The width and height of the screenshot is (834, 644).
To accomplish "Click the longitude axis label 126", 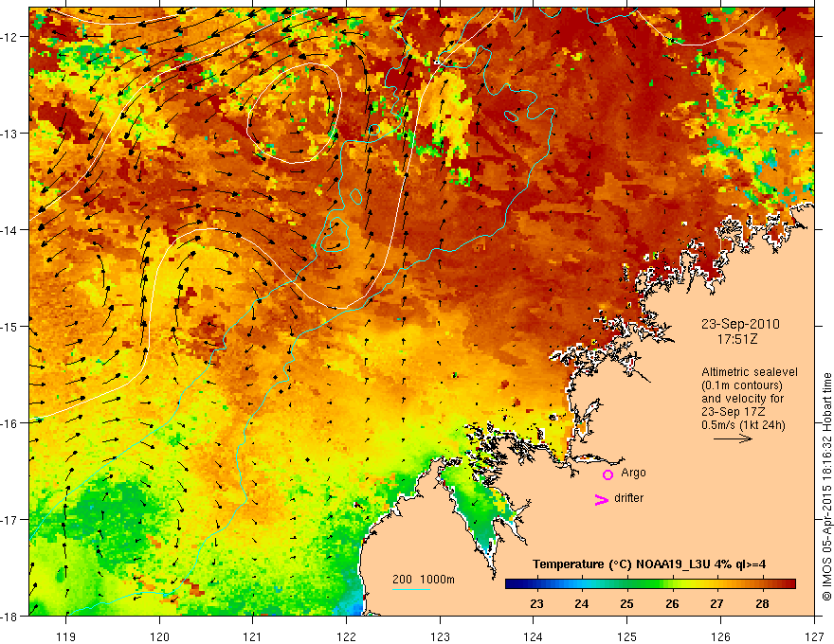I will point(720,636).
